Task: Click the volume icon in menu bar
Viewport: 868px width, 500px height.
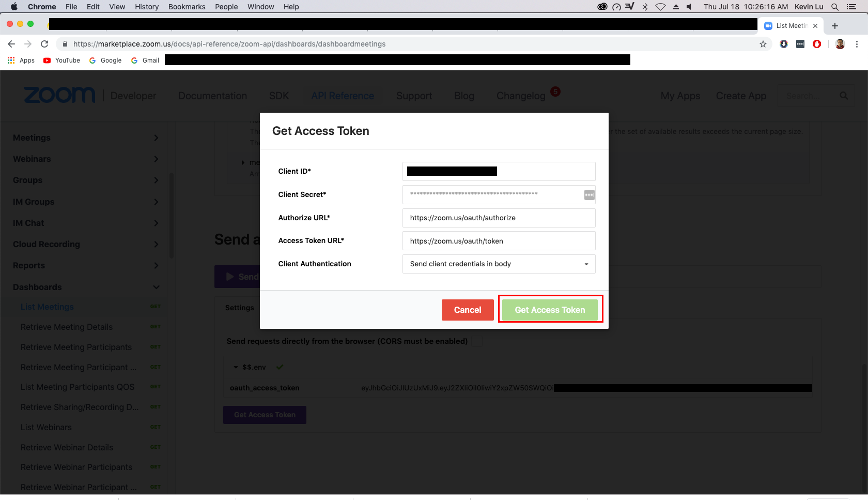Action: (x=689, y=7)
